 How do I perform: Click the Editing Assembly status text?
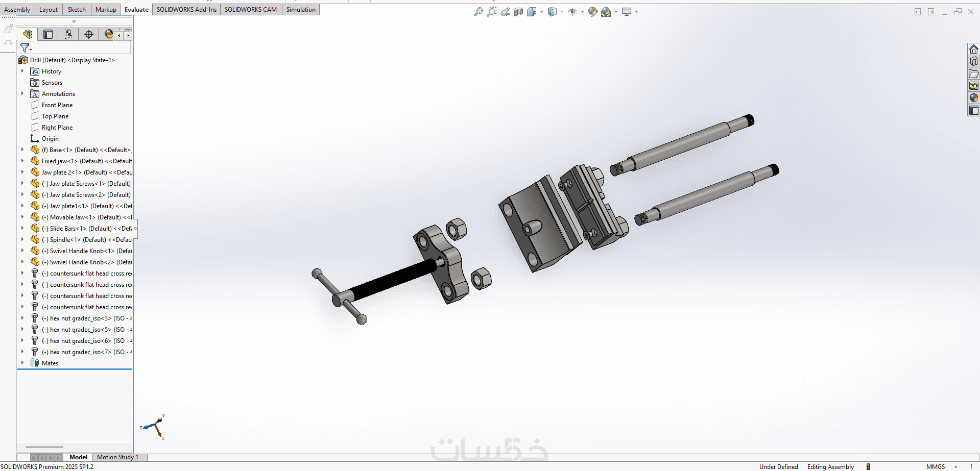pyautogui.click(x=830, y=466)
